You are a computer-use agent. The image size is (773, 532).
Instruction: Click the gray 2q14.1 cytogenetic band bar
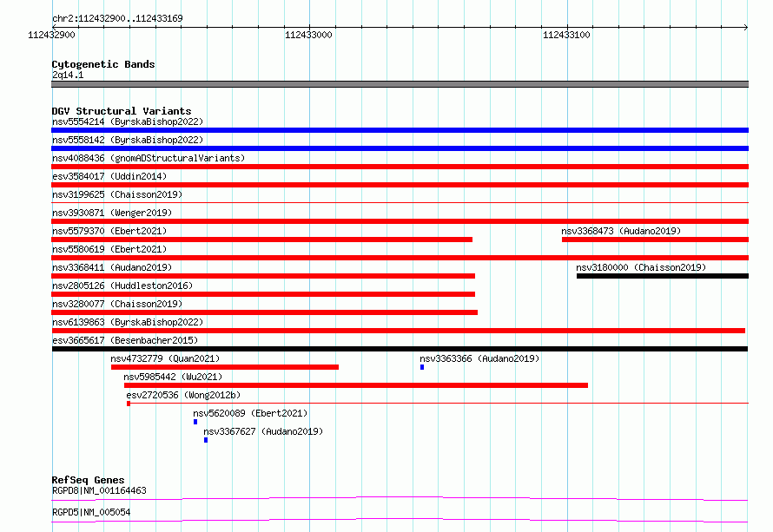click(400, 84)
